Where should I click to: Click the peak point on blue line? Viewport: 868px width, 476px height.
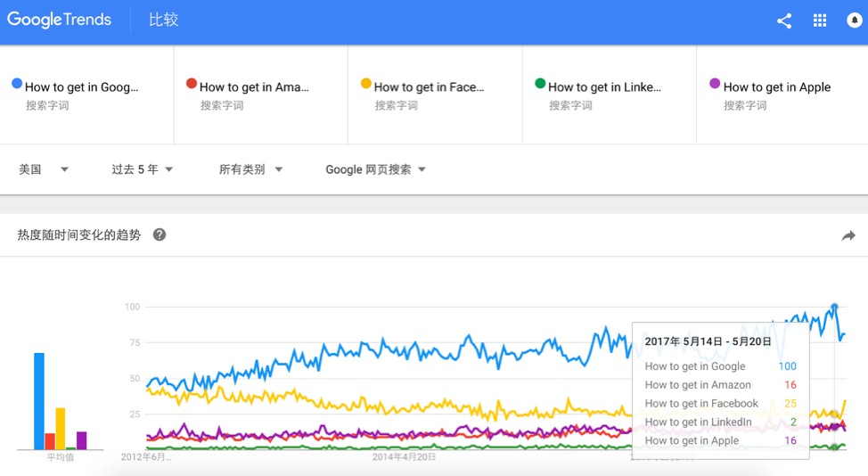[x=835, y=308]
